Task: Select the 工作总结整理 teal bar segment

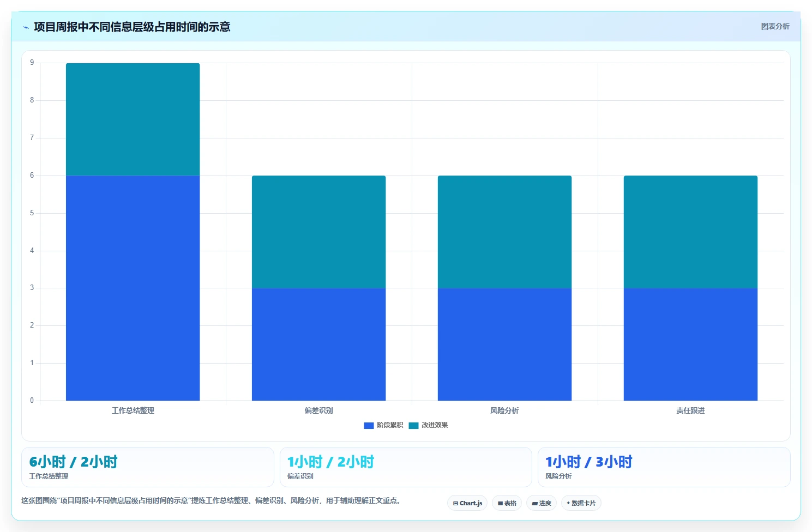Action: (x=133, y=119)
